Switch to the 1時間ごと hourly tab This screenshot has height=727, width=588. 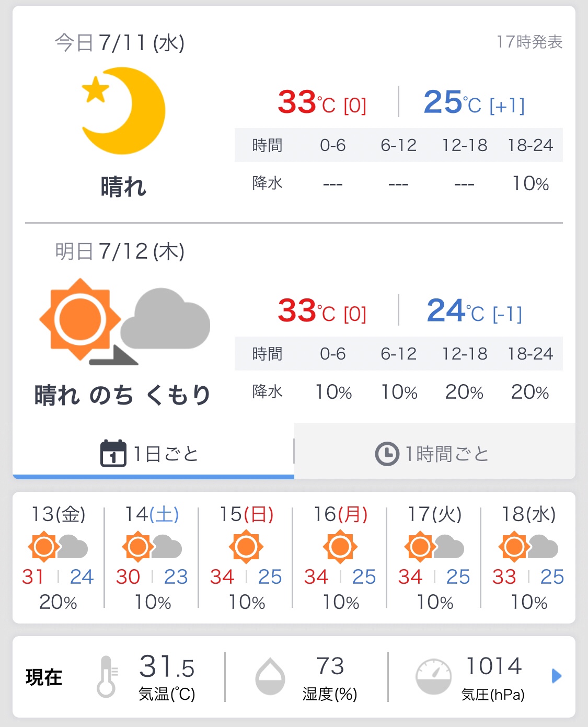(x=433, y=453)
